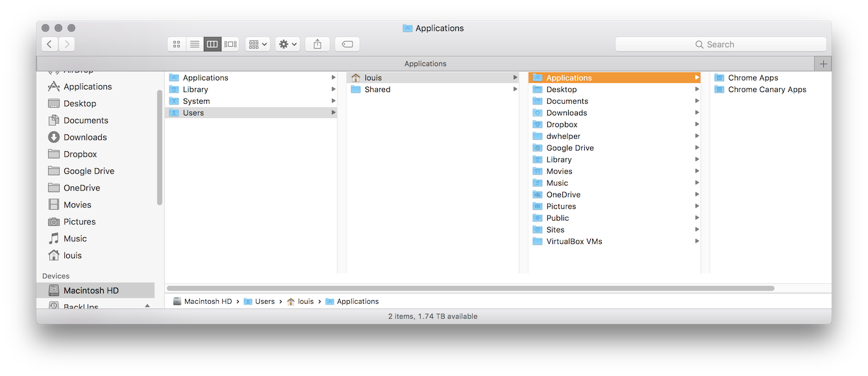Expand arrow next to Sites folder
The width and height of the screenshot is (868, 376).
click(697, 229)
